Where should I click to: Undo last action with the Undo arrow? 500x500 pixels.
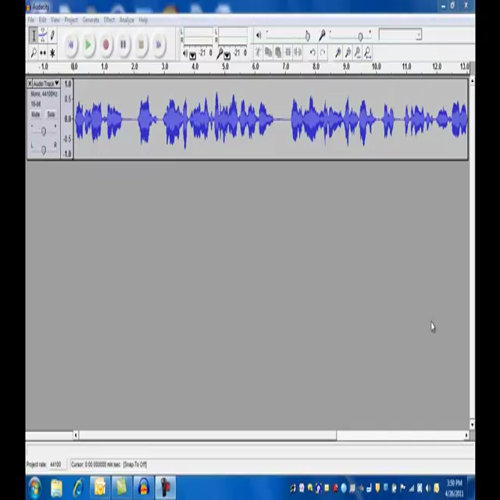(312, 52)
